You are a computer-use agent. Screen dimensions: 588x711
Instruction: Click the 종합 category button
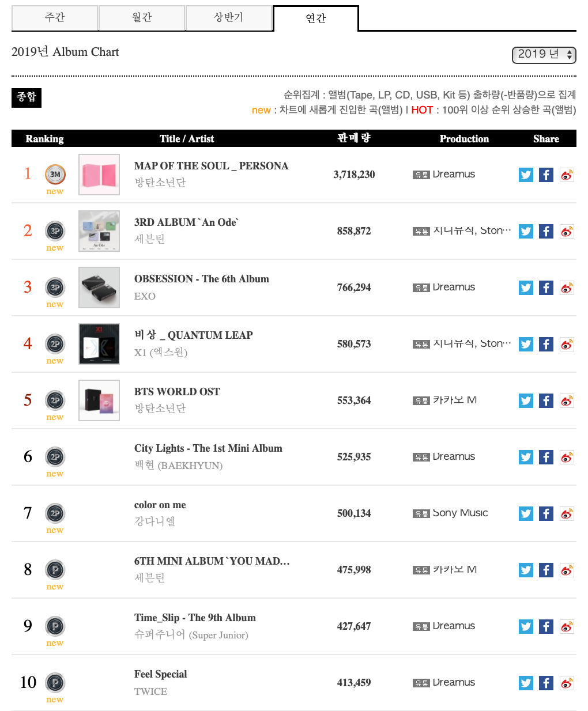(27, 97)
